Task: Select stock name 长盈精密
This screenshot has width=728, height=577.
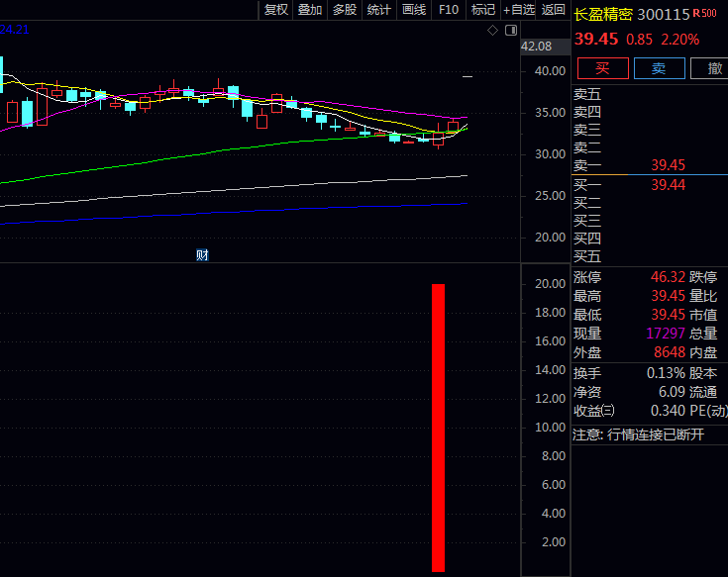Action: 603,15
